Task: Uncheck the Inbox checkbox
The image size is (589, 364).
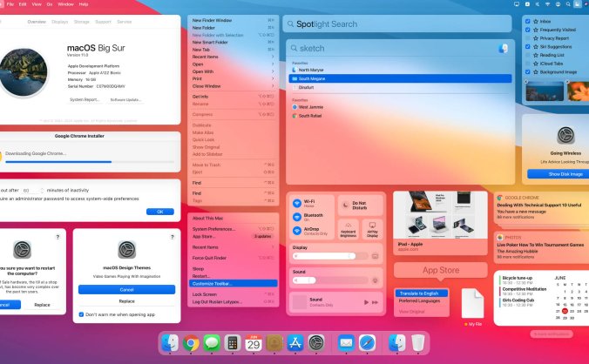Action: coord(528,20)
